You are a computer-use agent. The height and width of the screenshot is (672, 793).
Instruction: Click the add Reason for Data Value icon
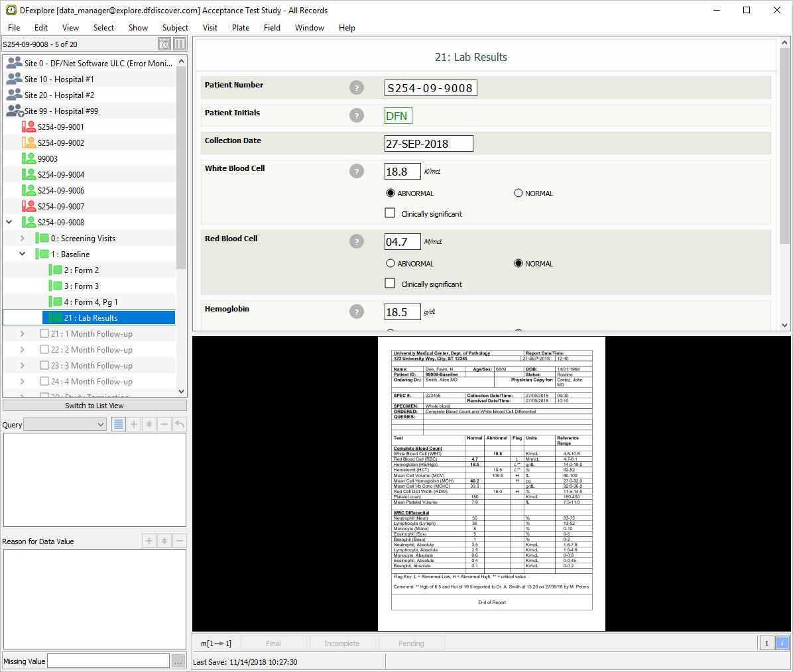pos(149,541)
